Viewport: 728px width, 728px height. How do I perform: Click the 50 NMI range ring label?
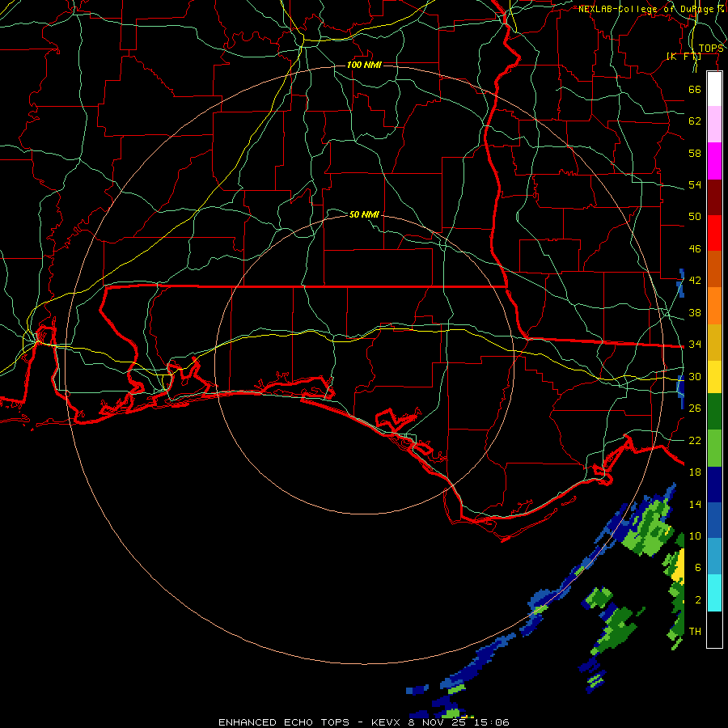click(364, 214)
